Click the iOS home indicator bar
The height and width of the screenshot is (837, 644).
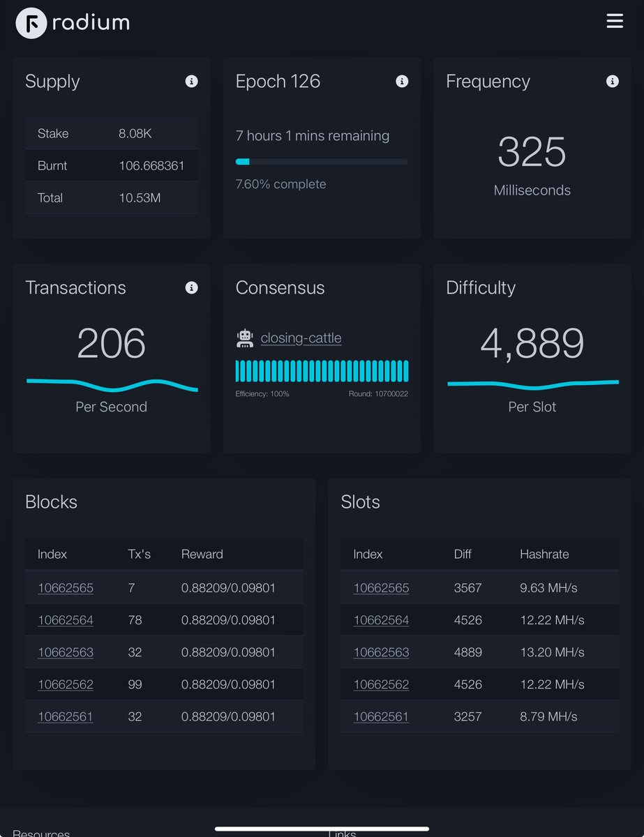[x=322, y=829]
